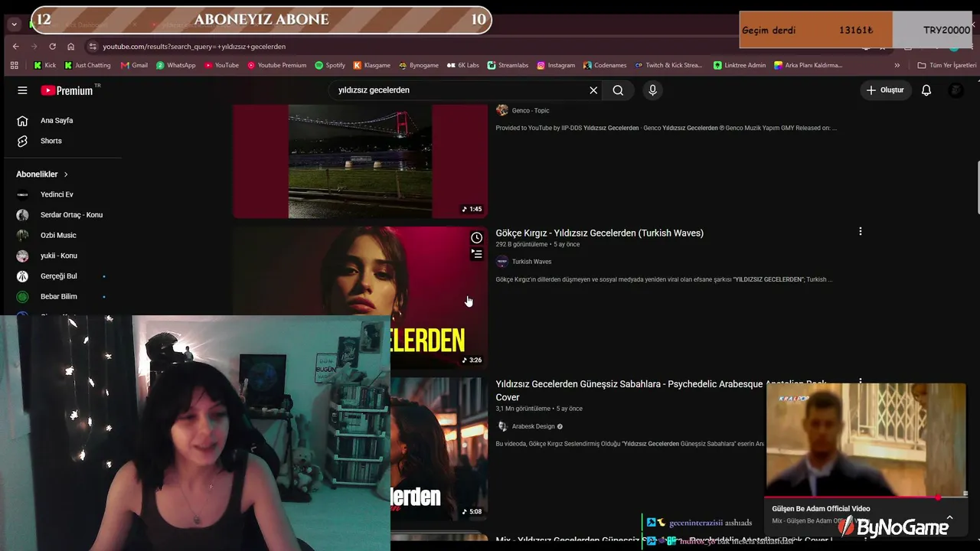Screen dimensions: 980x551
Task: Run search with the magnifier button
Action: pyautogui.click(x=618, y=90)
